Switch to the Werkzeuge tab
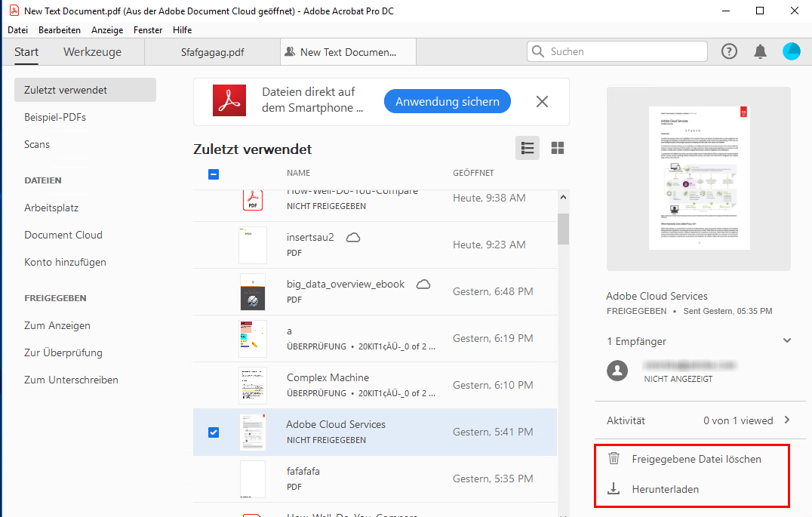812x517 pixels. (93, 52)
